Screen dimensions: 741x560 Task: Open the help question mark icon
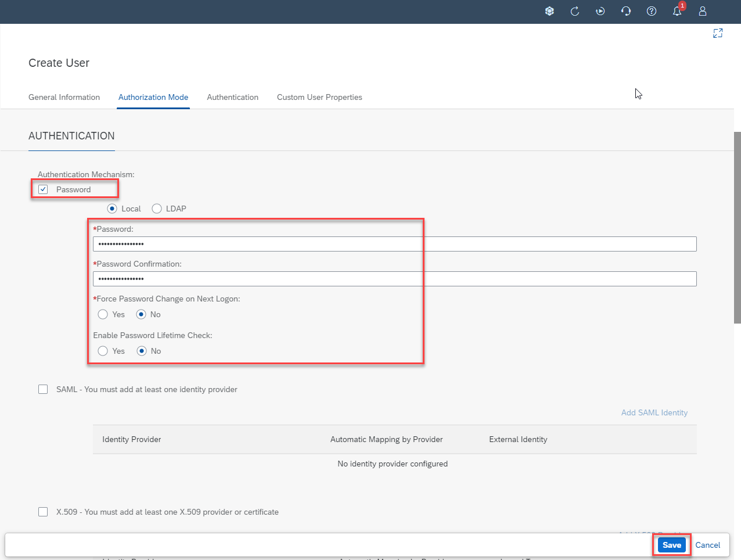[x=652, y=11]
